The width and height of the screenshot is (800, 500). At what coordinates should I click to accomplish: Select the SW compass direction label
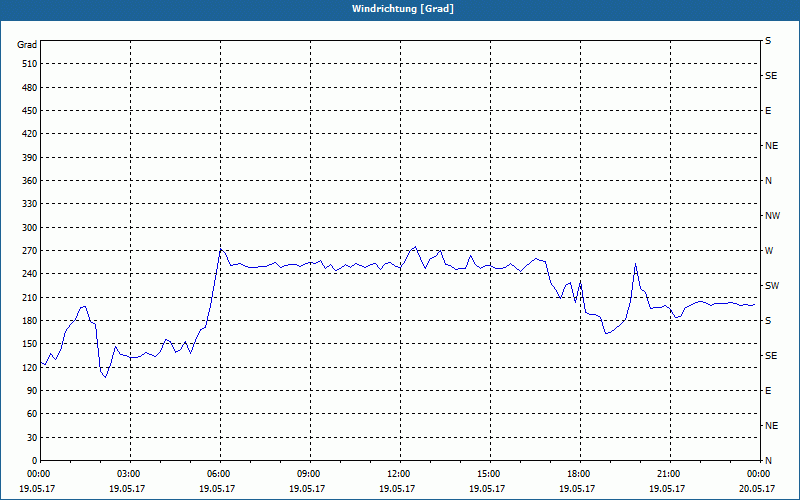click(772, 286)
